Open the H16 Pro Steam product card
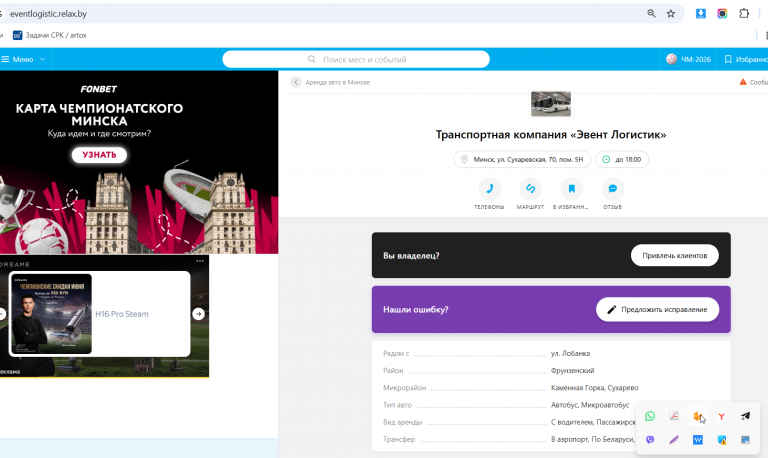768x458 pixels. 99,314
